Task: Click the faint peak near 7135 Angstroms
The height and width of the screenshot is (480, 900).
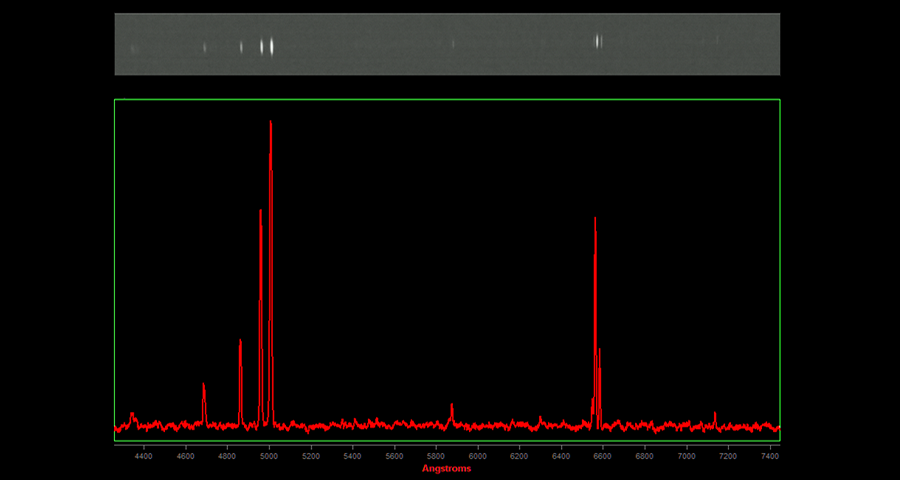Action: (x=715, y=413)
